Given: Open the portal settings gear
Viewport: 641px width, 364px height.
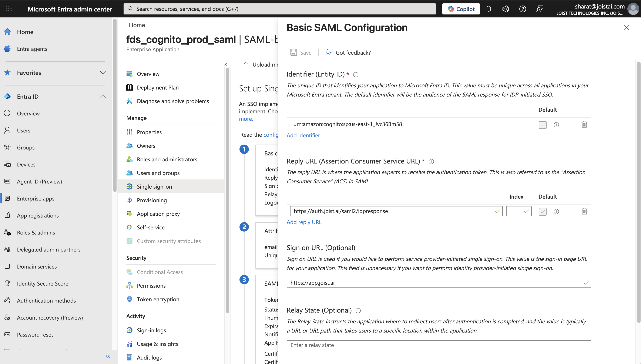Looking at the screenshot, I should point(506,9).
